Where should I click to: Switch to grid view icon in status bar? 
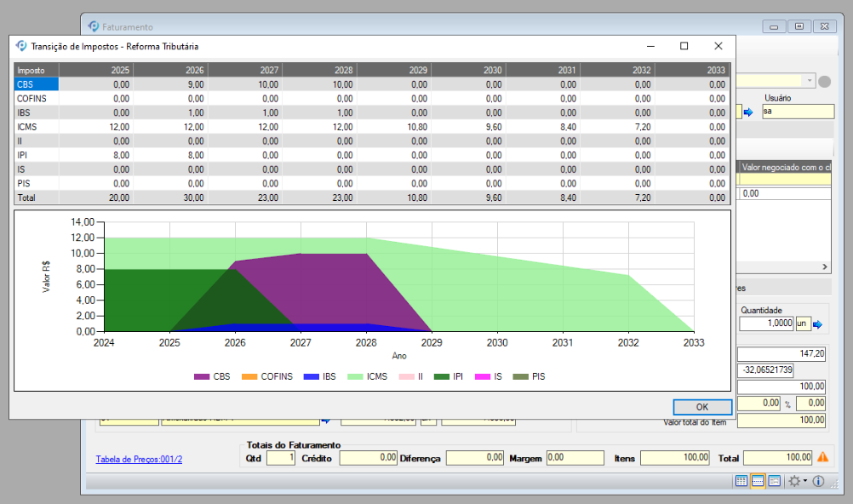coord(742,481)
